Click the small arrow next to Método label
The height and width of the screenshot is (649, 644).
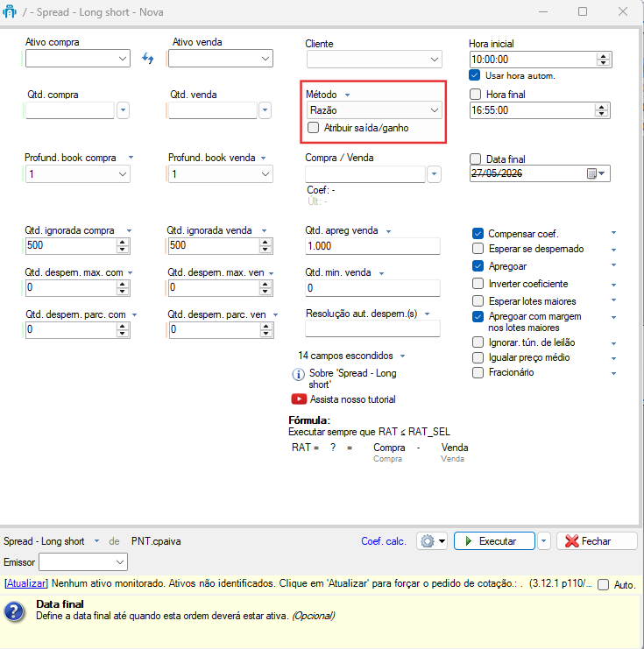pos(348,95)
